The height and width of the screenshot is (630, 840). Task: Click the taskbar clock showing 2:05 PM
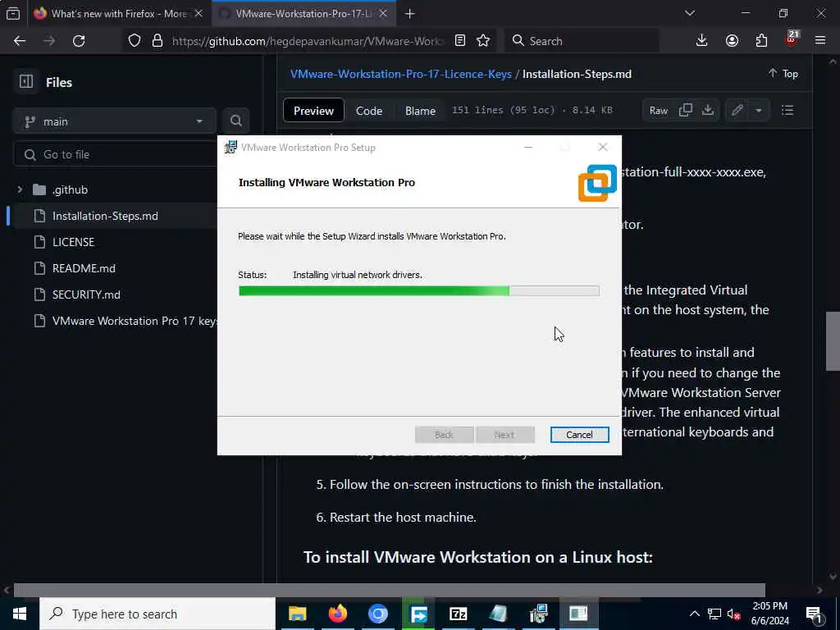(769, 614)
